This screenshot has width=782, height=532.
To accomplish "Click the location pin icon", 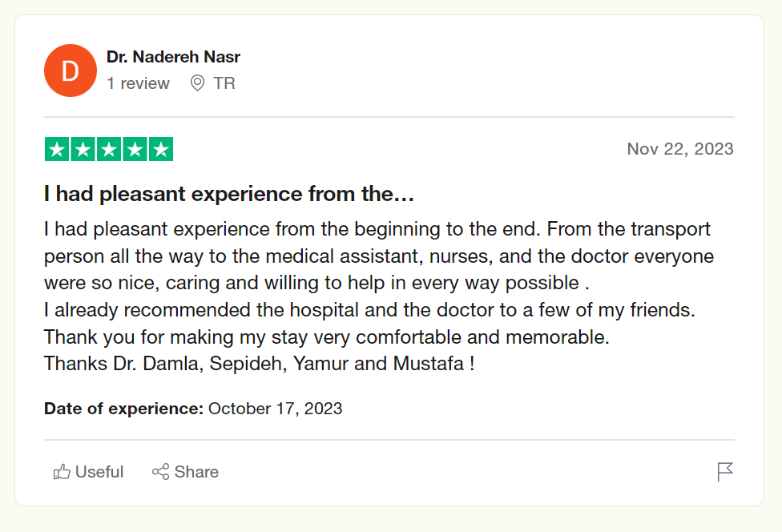I will [197, 83].
